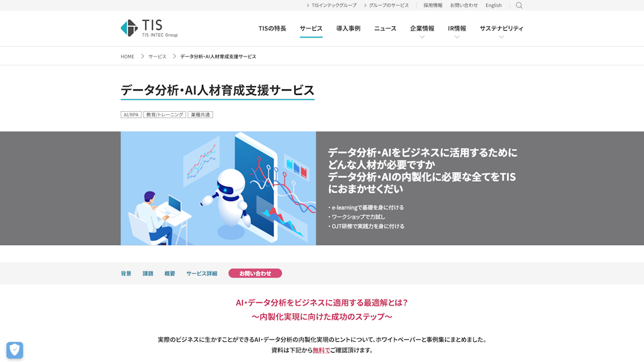Click the TIS INTEC Group logo
The width and height of the screenshot is (644, 362).
149,28
